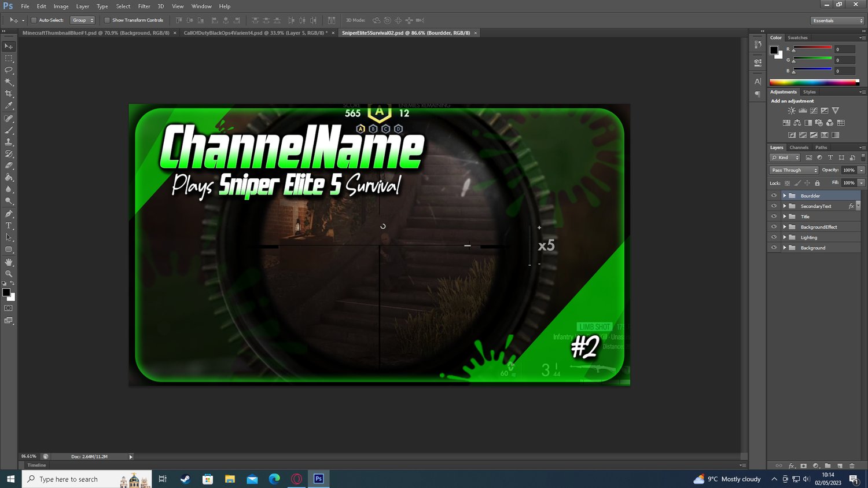
Task: Hide the Title layer group
Action: (774, 217)
